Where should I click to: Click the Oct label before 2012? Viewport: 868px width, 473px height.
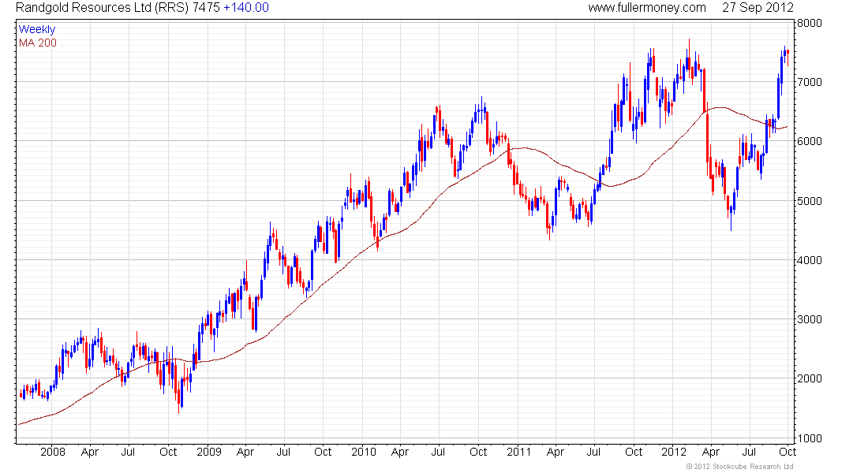(x=634, y=452)
